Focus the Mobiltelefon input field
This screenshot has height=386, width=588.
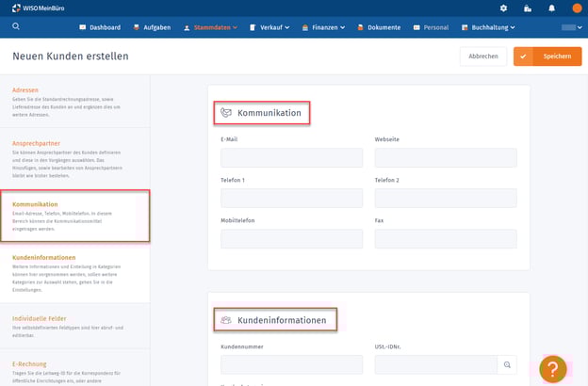point(291,238)
